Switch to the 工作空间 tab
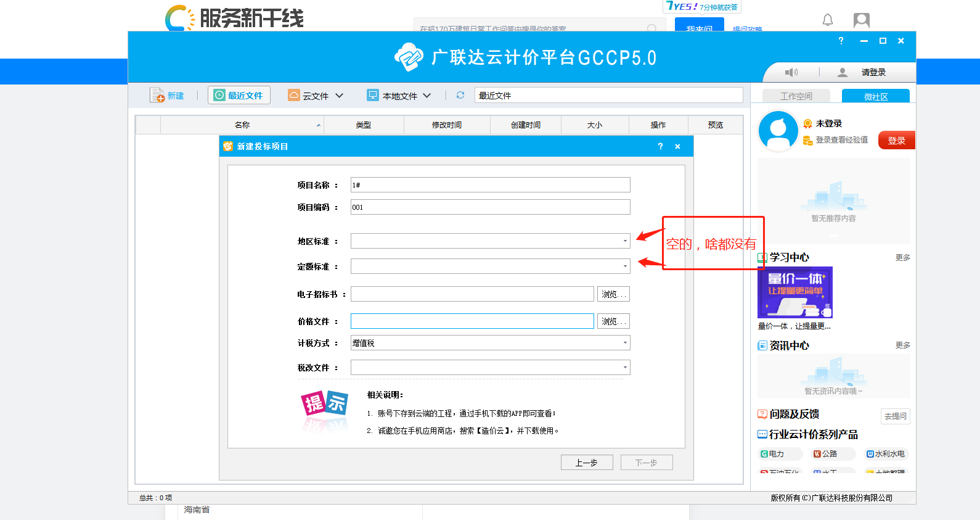980x520 pixels. [796, 96]
